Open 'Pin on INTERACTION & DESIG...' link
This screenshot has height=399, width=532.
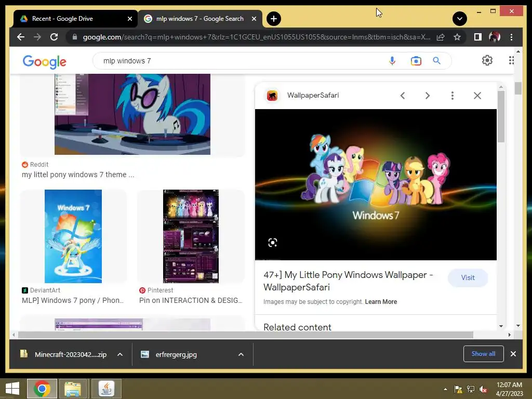(191, 300)
